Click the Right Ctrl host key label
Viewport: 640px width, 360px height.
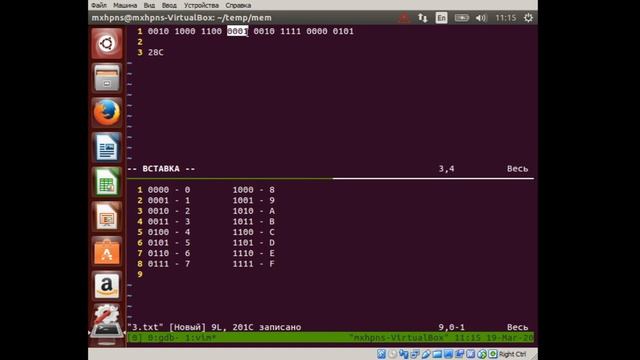(512, 354)
